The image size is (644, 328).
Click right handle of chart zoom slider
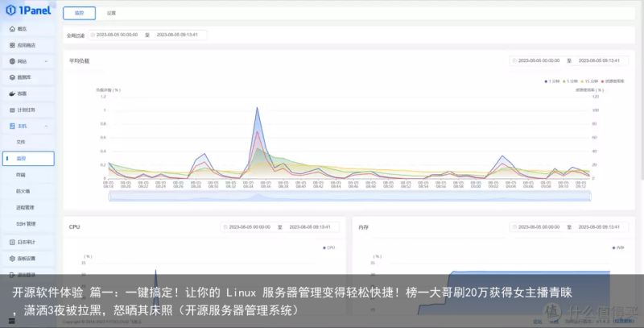pyautogui.click(x=590, y=196)
